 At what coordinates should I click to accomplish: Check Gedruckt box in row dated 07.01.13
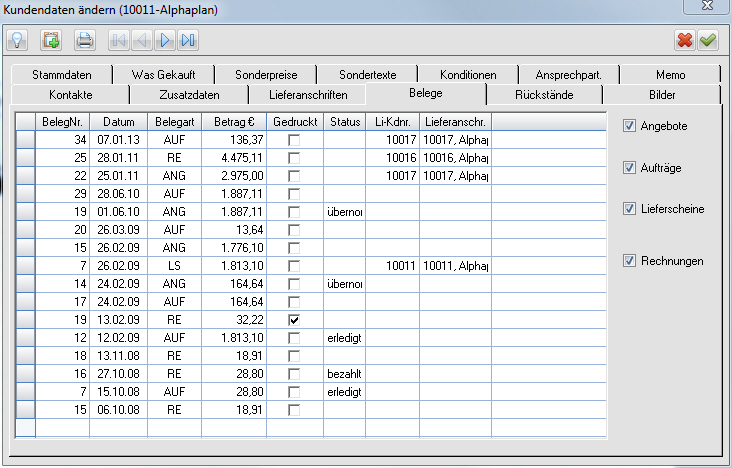click(294, 140)
